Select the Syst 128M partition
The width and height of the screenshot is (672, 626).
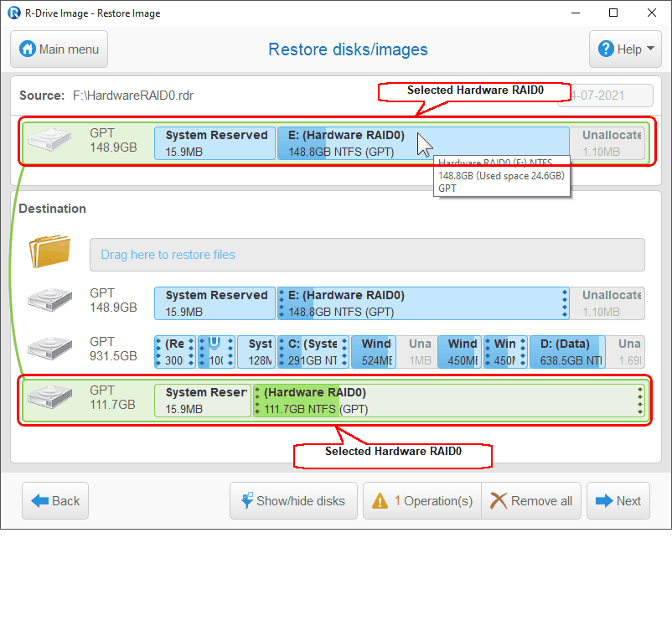(x=256, y=352)
